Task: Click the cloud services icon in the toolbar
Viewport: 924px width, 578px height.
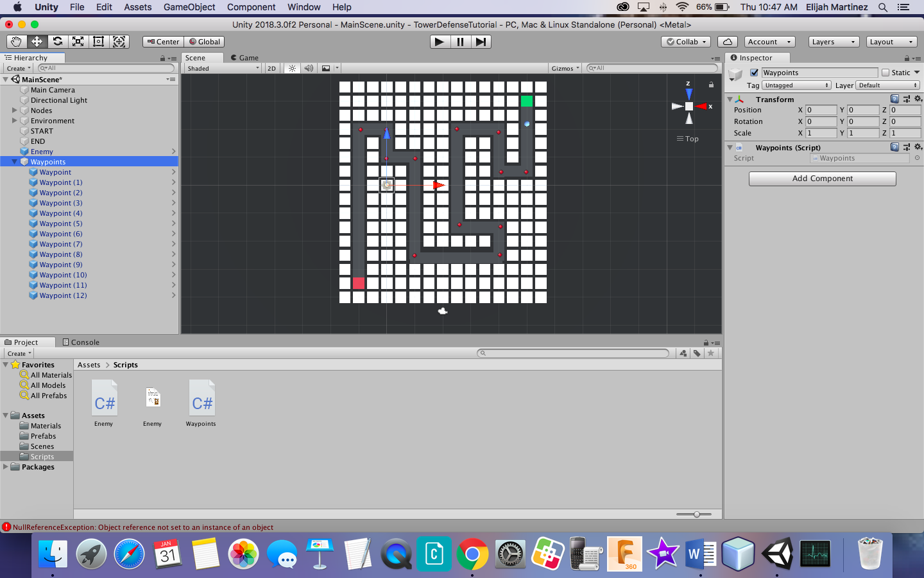Action: click(728, 41)
